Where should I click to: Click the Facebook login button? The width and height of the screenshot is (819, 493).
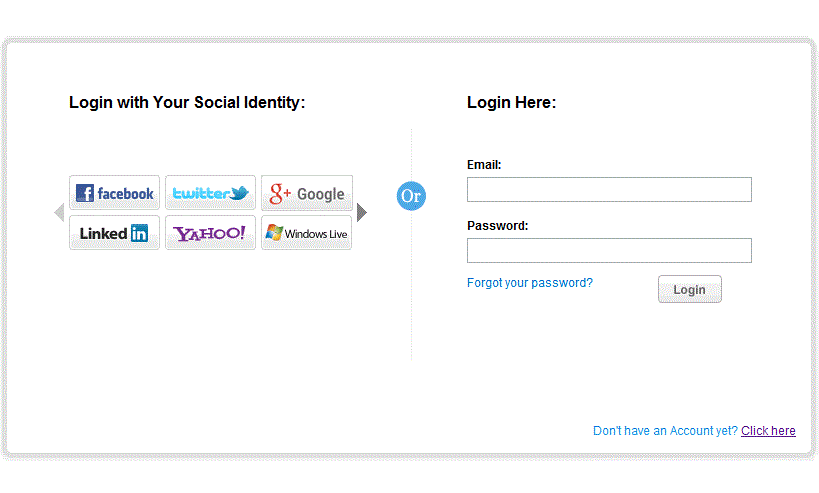point(114,193)
